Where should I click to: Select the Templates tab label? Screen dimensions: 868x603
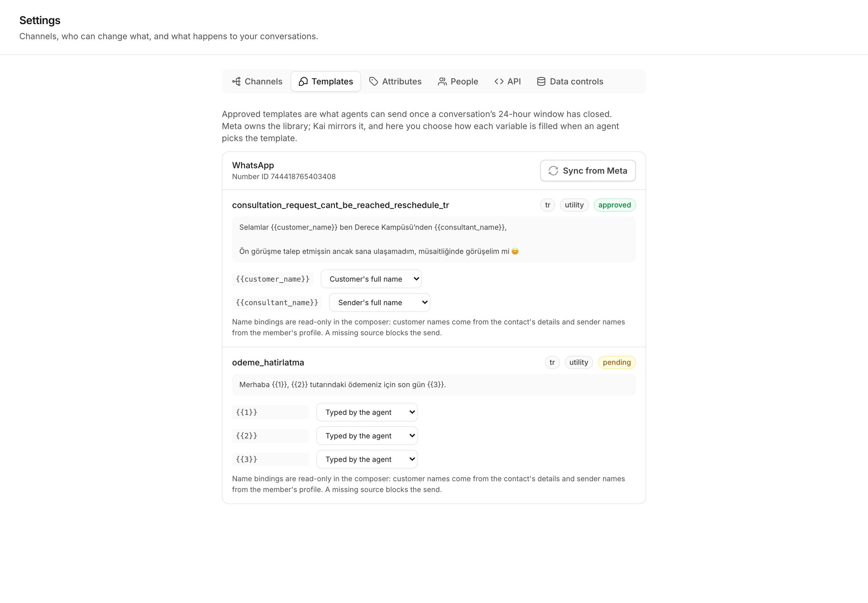click(x=332, y=82)
